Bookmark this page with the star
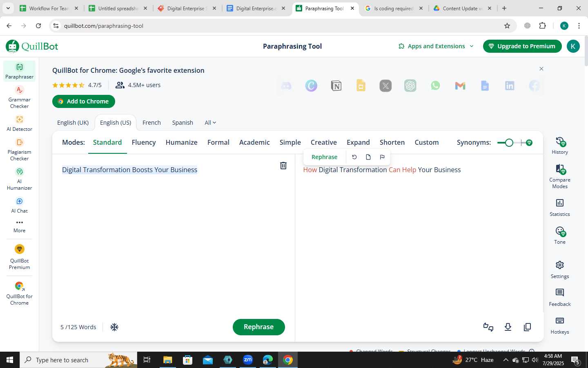Screen dimensions: 588x368 (507, 26)
